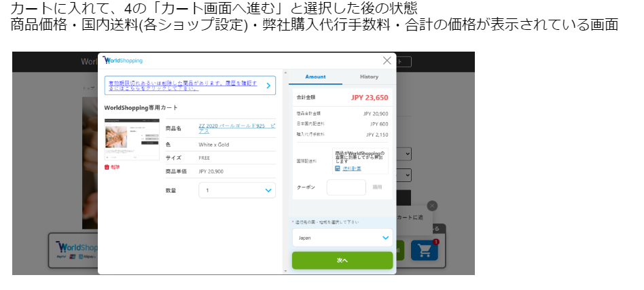The height and width of the screenshot is (290, 644).
Task: Open the Japan destination country dropdown
Action: pyautogui.click(x=342, y=238)
